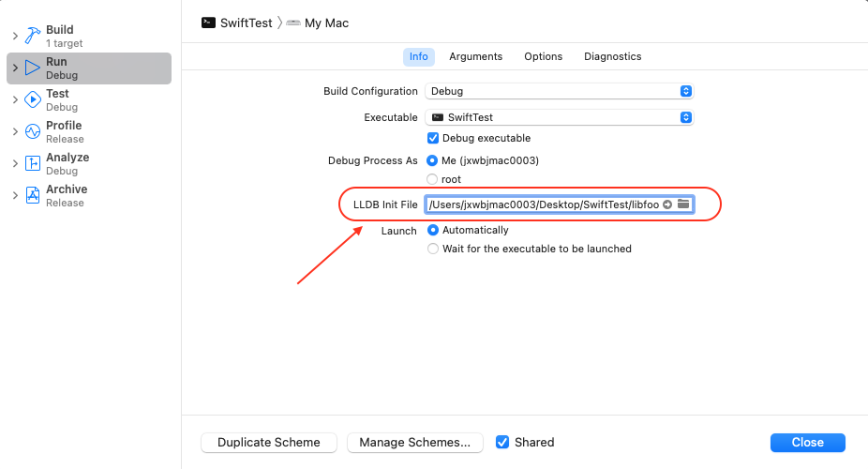Viewport: 868px width, 469px height.
Task: Click the Build hammer icon
Action: (33, 36)
